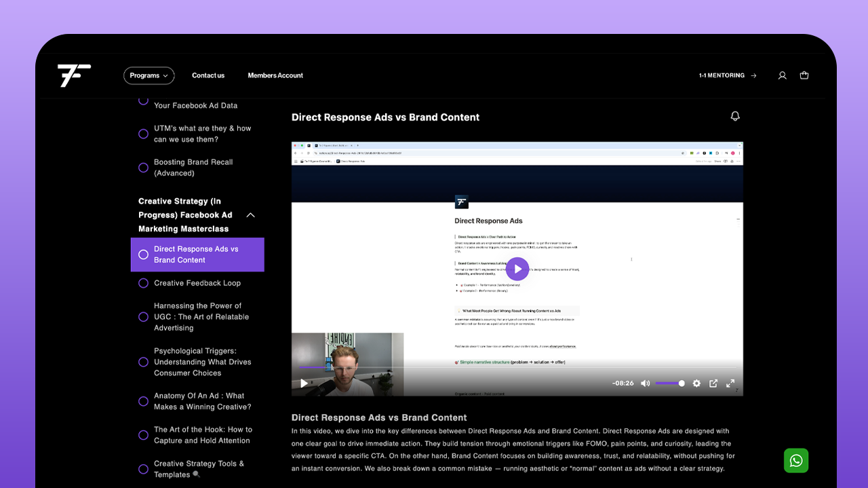
Task: Seek using the video progress bar
Action: pyautogui.click(x=517, y=367)
